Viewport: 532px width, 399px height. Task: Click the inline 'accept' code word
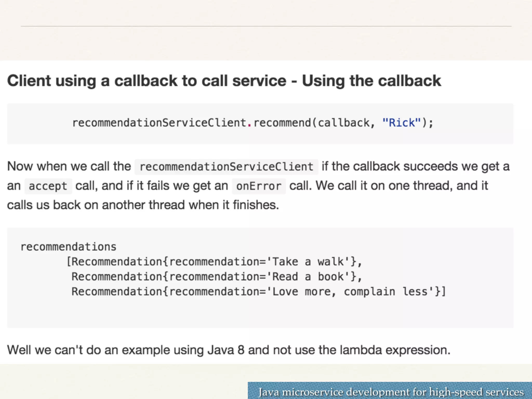(48, 186)
